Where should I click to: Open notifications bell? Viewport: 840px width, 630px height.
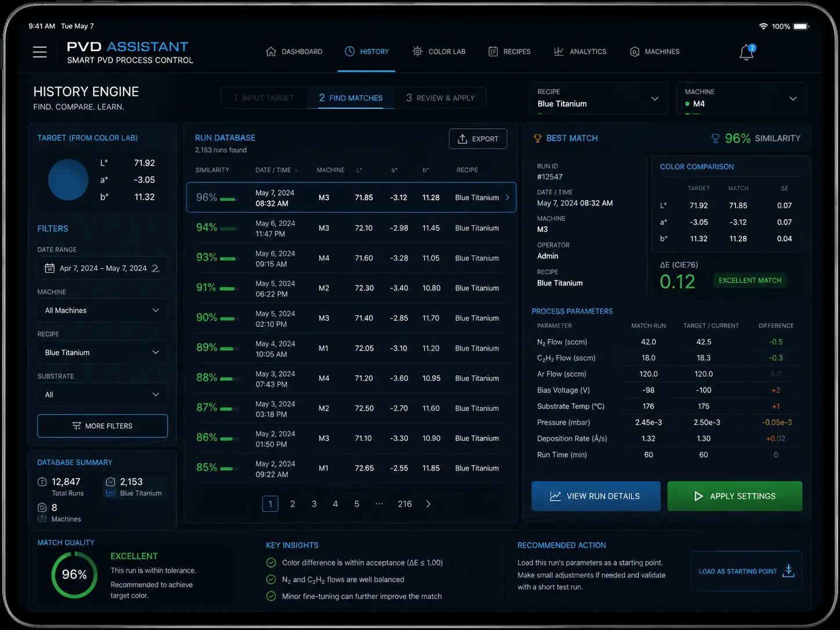747,52
